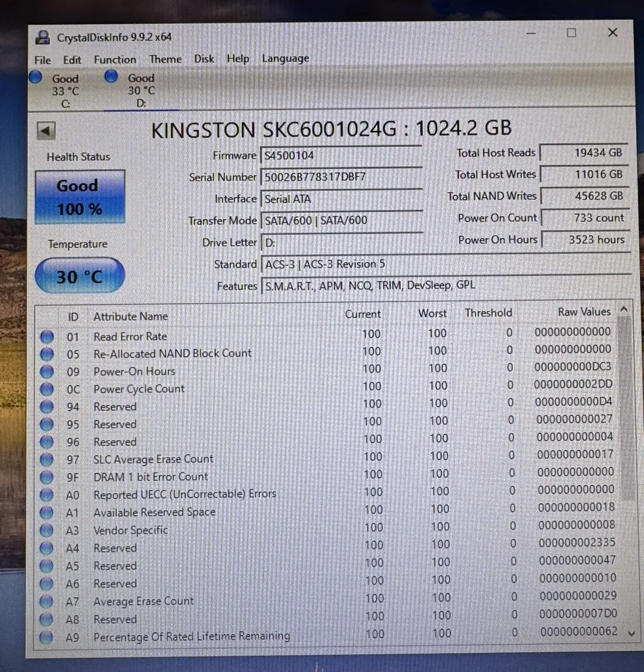Click the scroll down arrow of attribute list
644x672 pixels.
(x=632, y=633)
